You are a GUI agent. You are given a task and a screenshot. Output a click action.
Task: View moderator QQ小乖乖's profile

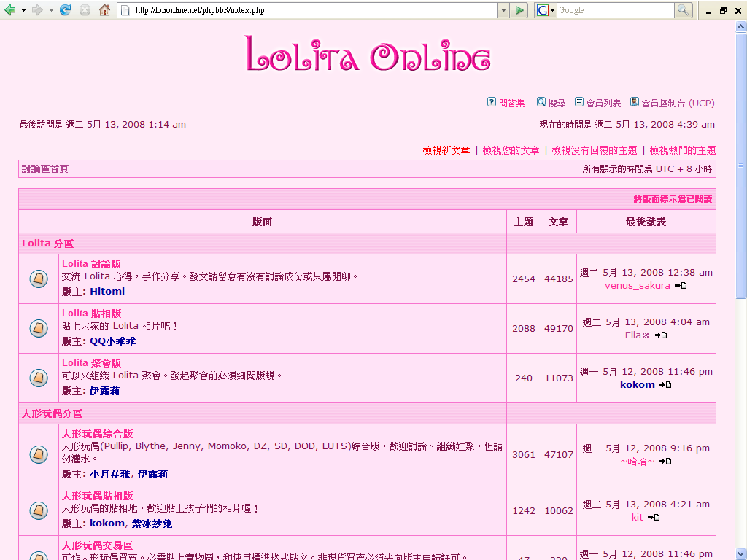point(113,341)
